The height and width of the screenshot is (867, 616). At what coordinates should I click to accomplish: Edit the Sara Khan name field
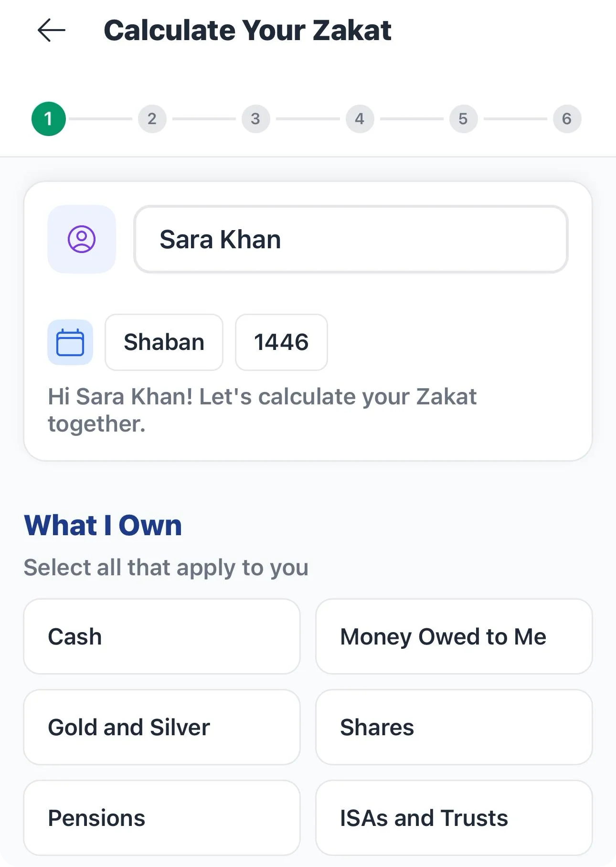click(x=351, y=239)
